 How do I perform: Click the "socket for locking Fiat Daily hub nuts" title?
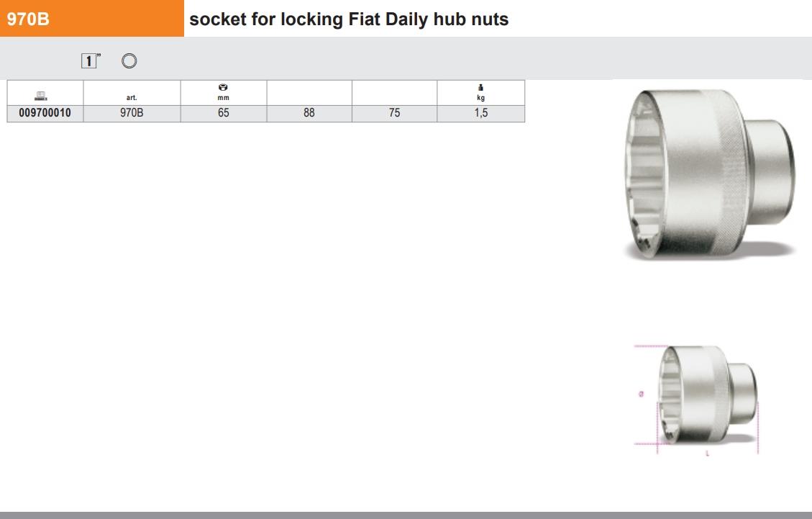coord(349,19)
